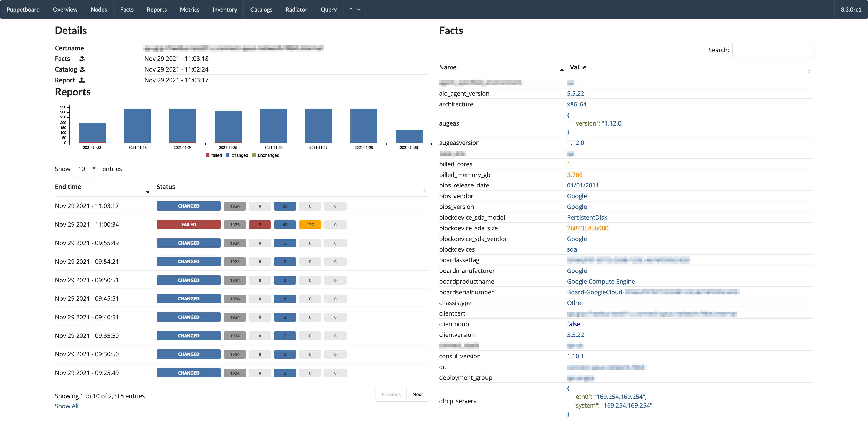Go to the Inventory page
This screenshot has width=868, height=421.
(225, 9)
